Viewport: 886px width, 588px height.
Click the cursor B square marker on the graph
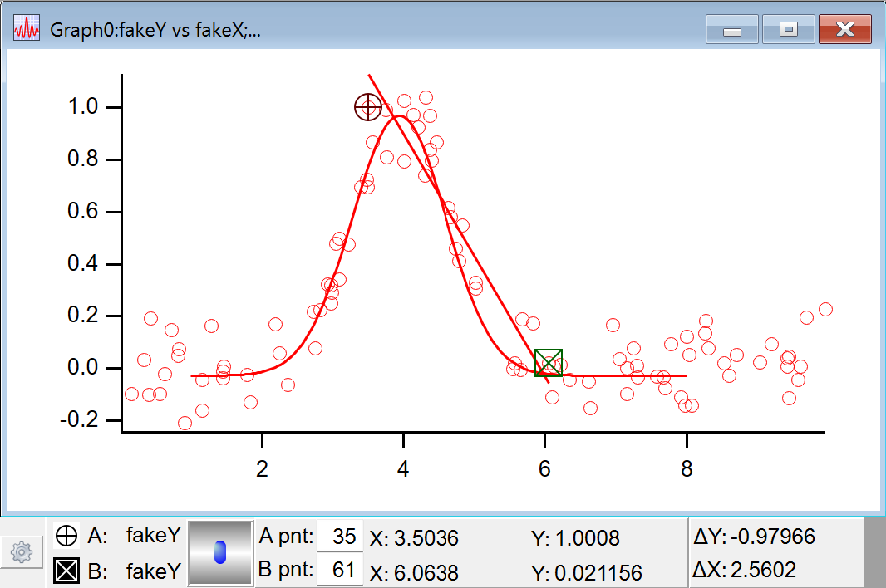coord(549,363)
